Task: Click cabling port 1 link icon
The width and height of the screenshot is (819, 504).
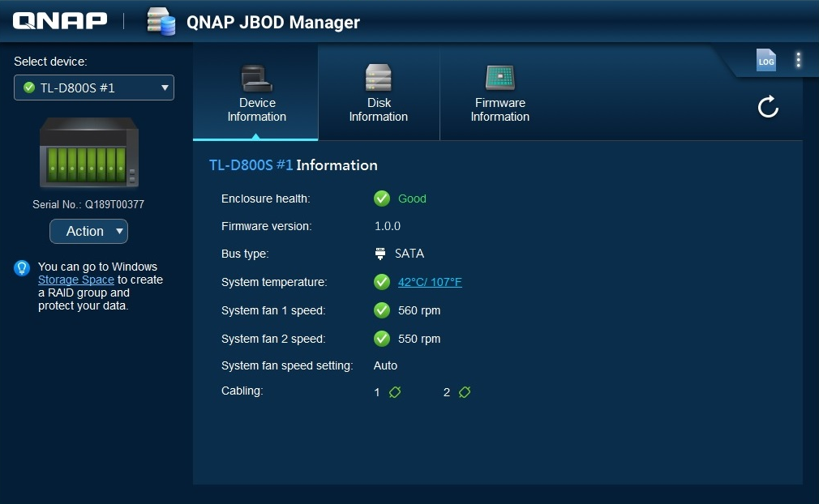Action: 395,392
